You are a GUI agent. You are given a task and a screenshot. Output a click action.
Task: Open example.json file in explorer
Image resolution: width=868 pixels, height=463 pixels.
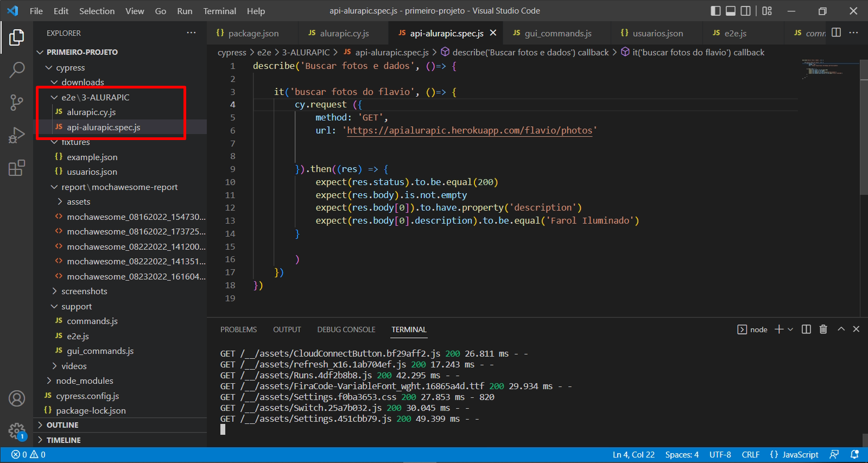tap(120, 157)
